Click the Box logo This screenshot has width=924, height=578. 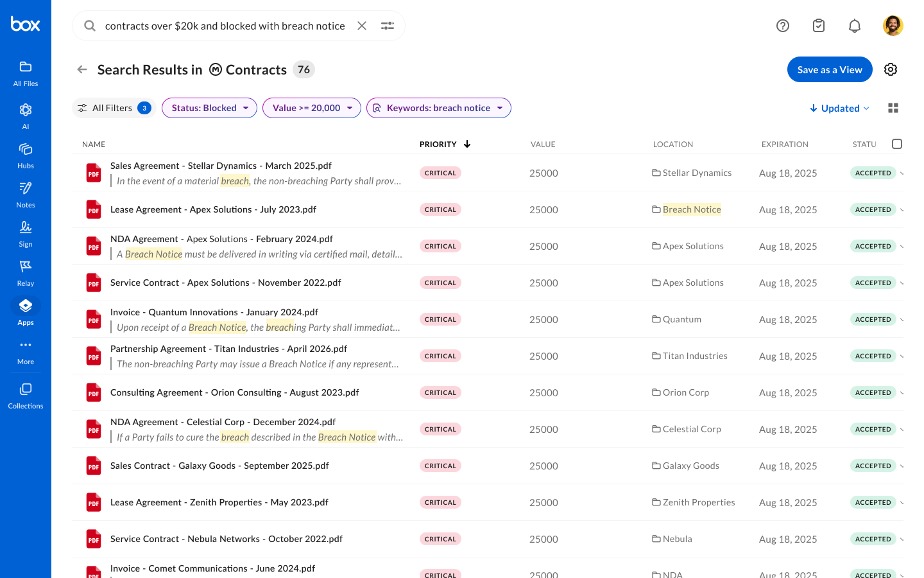coord(26,24)
